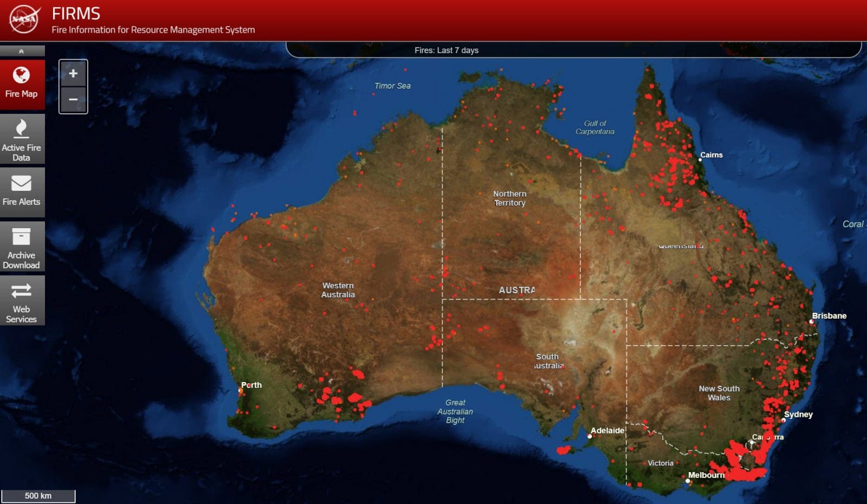The image size is (867, 504).
Task: Click the Adelaide city label
Action: pyautogui.click(x=607, y=431)
